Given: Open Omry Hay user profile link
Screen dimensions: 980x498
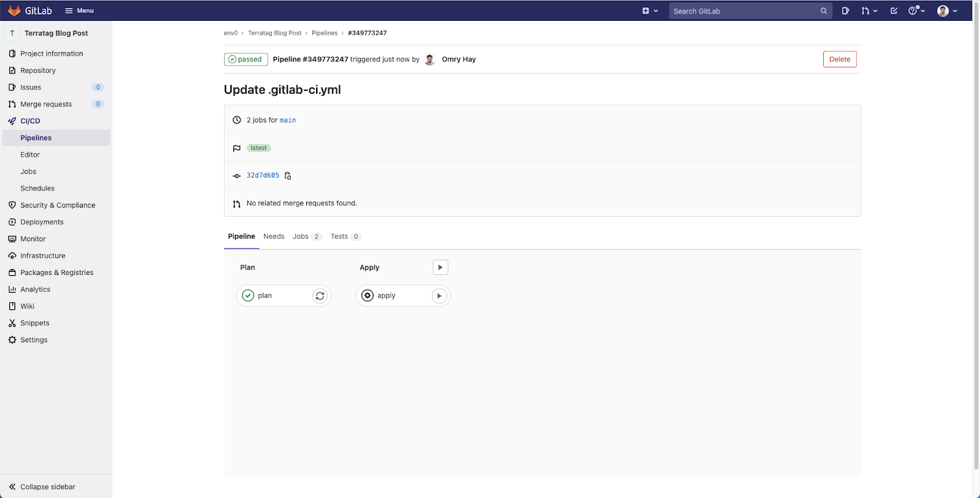Looking at the screenshot, I should [459, 59].
